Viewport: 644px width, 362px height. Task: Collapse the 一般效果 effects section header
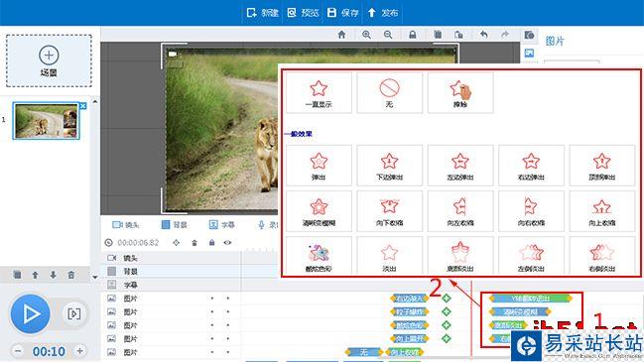click(299, 134)
